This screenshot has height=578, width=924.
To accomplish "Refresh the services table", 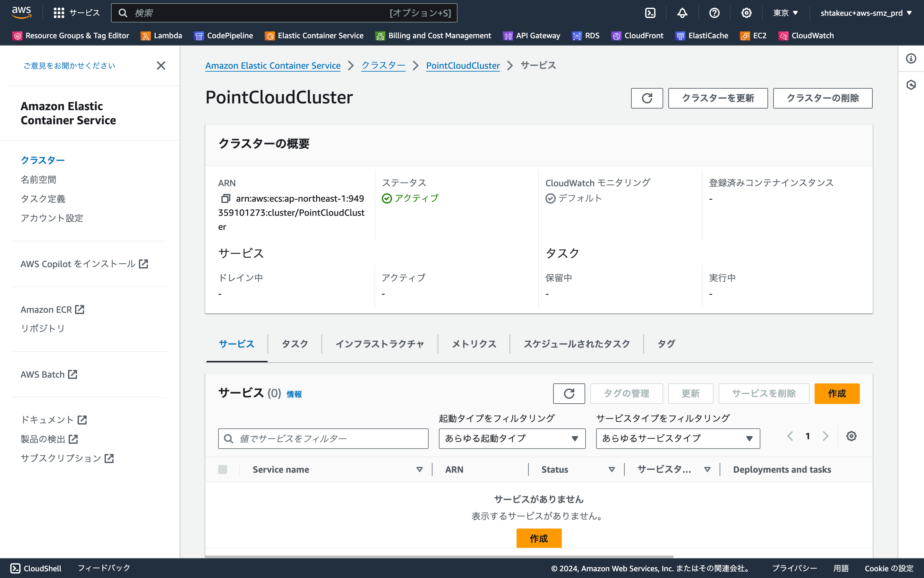I will point(569,393).
